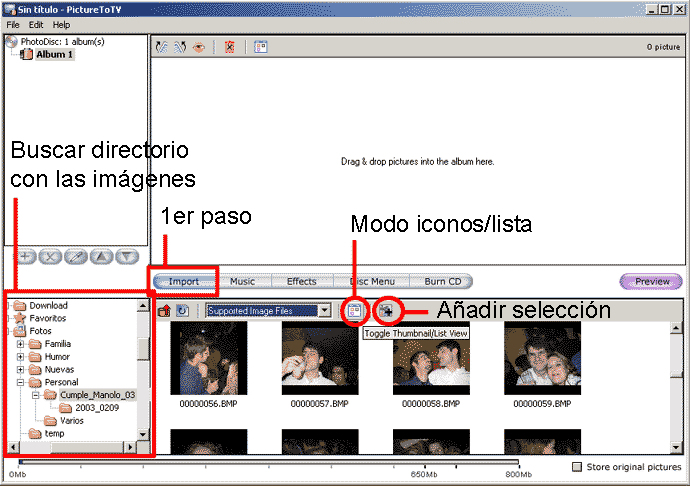Click the temp folder icon
Screen dimensions: 690x486
(35, 434)
